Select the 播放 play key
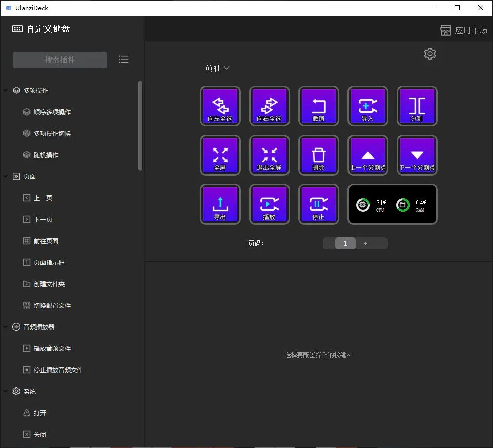493x448 pixels. tap(270, 204)
